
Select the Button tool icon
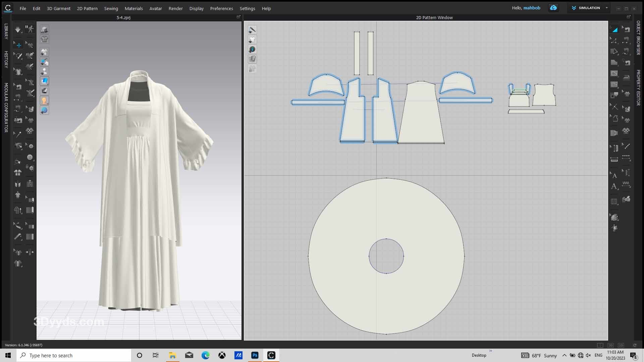[30, 157]
